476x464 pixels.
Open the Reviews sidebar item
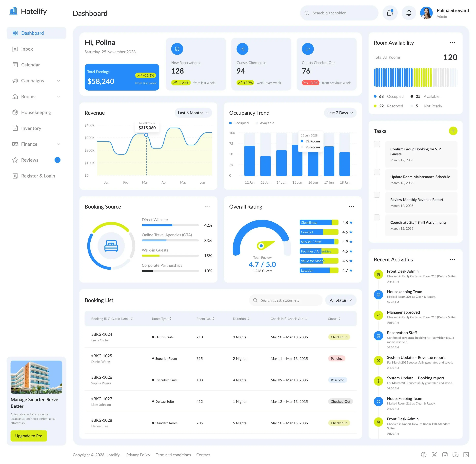(x=36, y=160)
